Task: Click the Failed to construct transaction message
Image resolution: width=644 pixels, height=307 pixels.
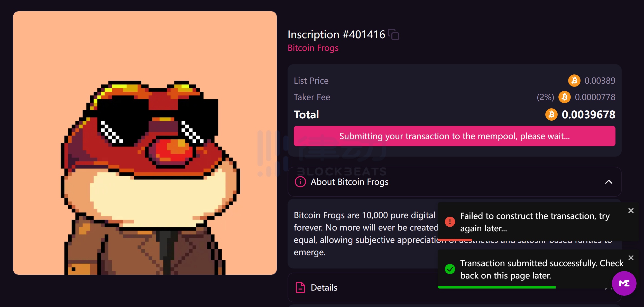Action: (535, 222)
